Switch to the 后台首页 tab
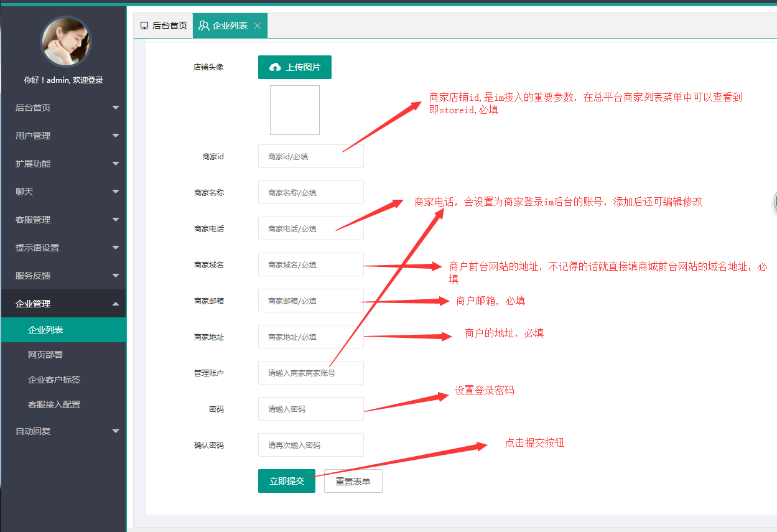777x532 pixels. (163, 26)
